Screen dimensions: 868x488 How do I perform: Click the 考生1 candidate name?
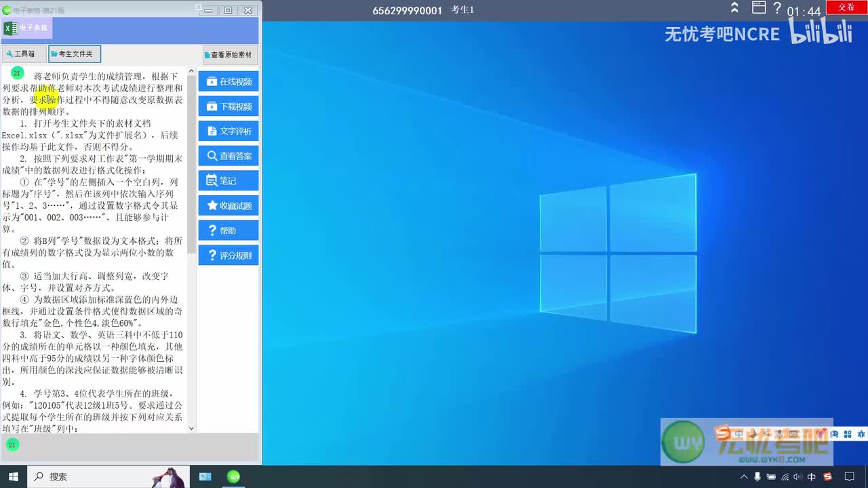click(463, 9)
